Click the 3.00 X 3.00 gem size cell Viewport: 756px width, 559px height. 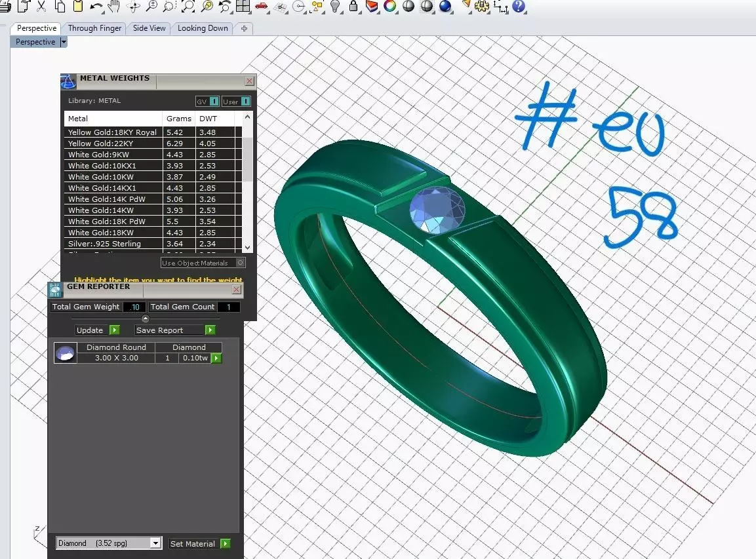point(116,358)
